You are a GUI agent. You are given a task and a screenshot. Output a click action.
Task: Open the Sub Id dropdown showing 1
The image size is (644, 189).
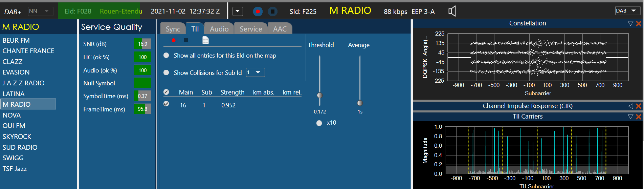(x=255, y=72)
